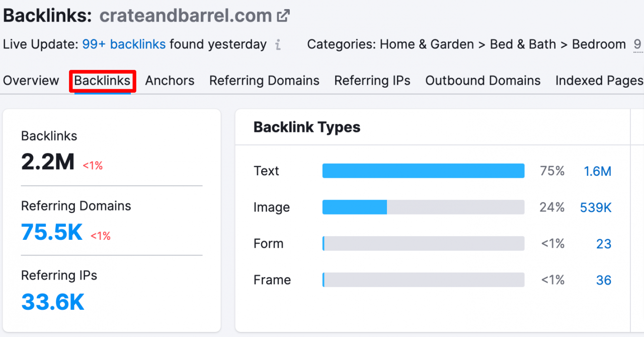This screenshot has height=337, width=644.
Task: Click the 75.5K Referring Domains value
Action: (52, 232)
